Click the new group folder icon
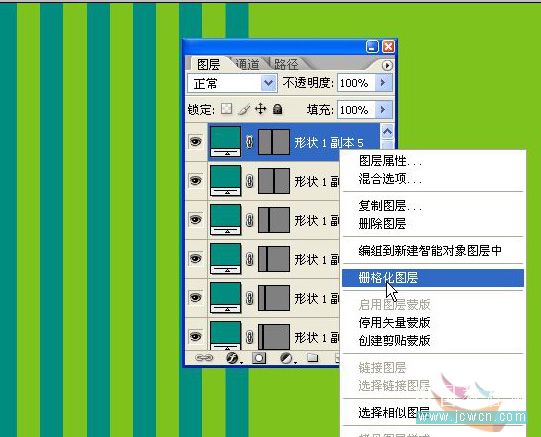The width and height of the screenshot is (541, 437). pos(313,358)
